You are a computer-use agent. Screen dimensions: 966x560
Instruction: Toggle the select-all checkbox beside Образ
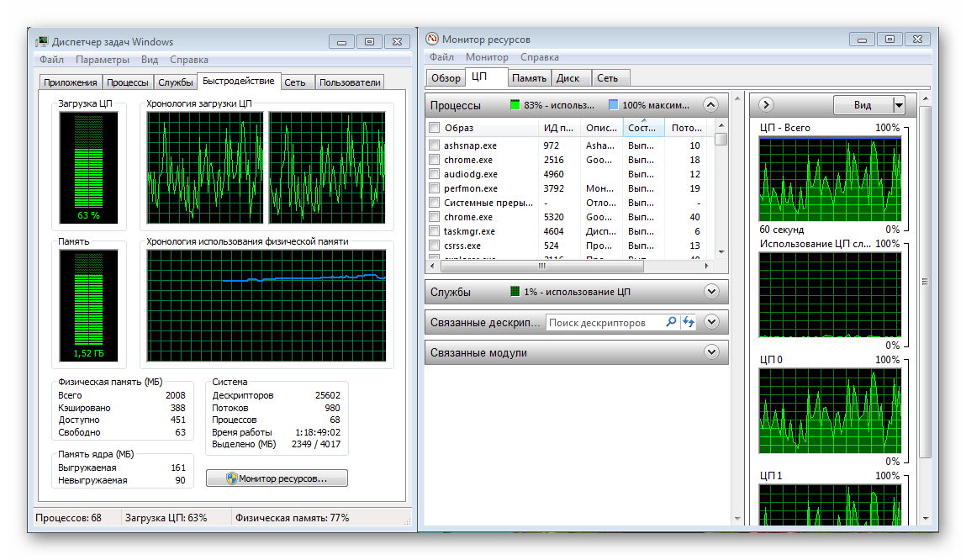click(435, 128)
